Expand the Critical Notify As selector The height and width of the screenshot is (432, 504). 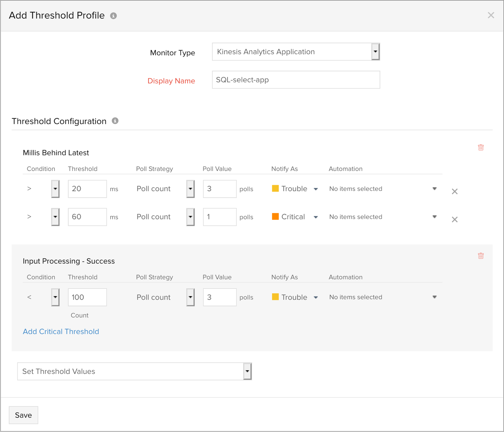click(x=316, y=217)
